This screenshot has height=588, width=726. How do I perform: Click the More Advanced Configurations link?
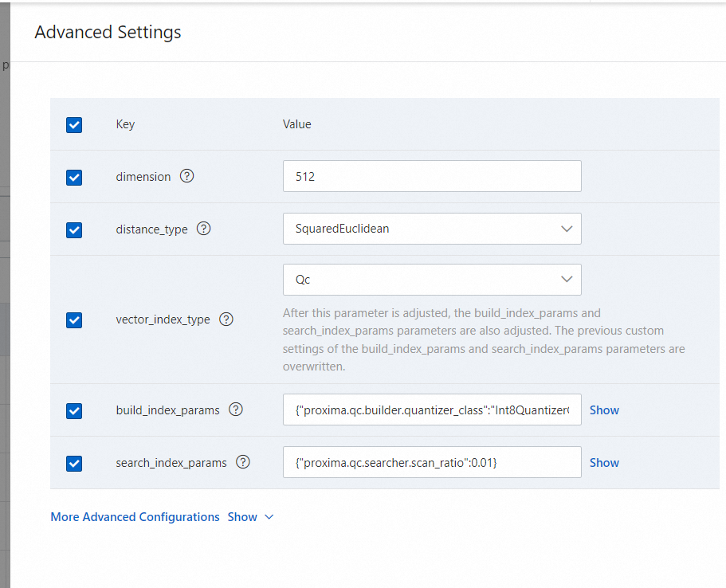coord(135,517)
